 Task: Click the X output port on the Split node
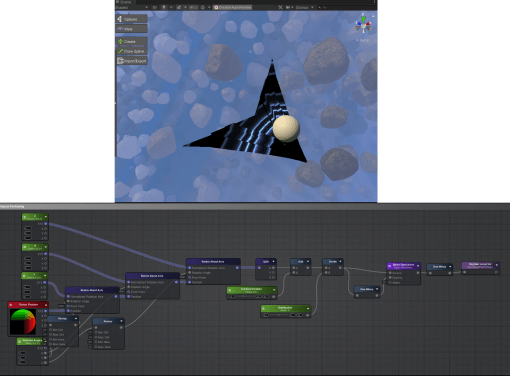(273, 268)
